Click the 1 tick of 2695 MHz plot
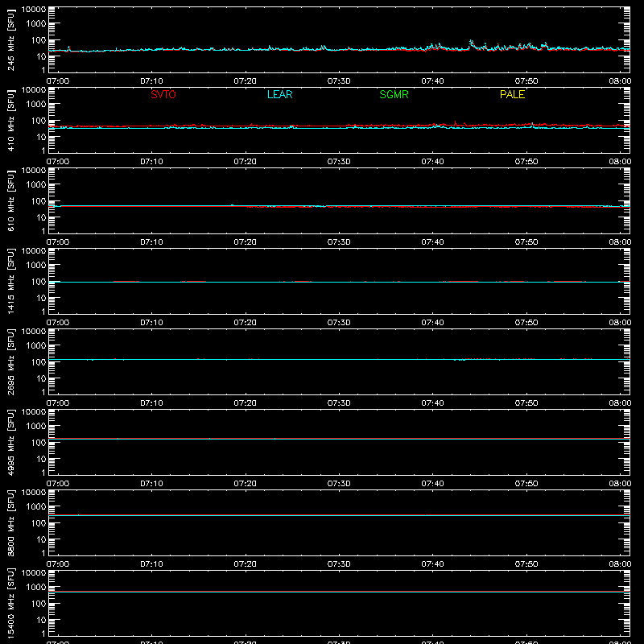Screen dimensions: 644x644 (43, 392)
